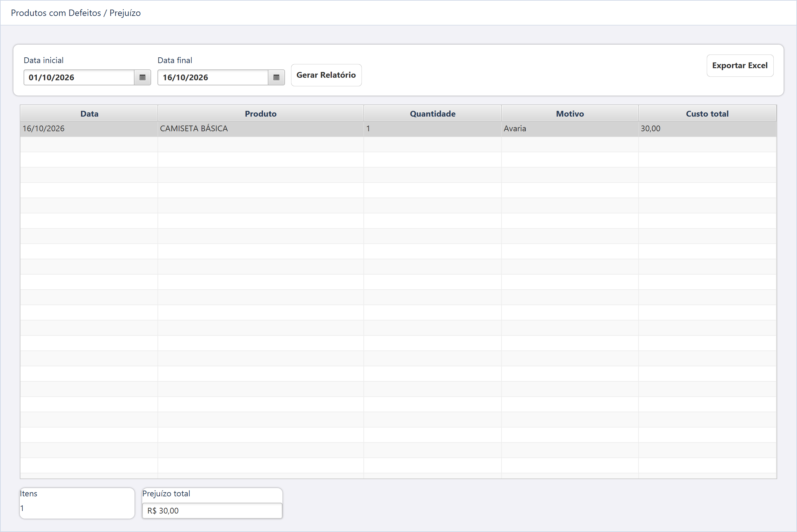Click the Itens count value 1
Image resolution: width=797 pixels, height=532 pixels.
click(x=22, y=508)
